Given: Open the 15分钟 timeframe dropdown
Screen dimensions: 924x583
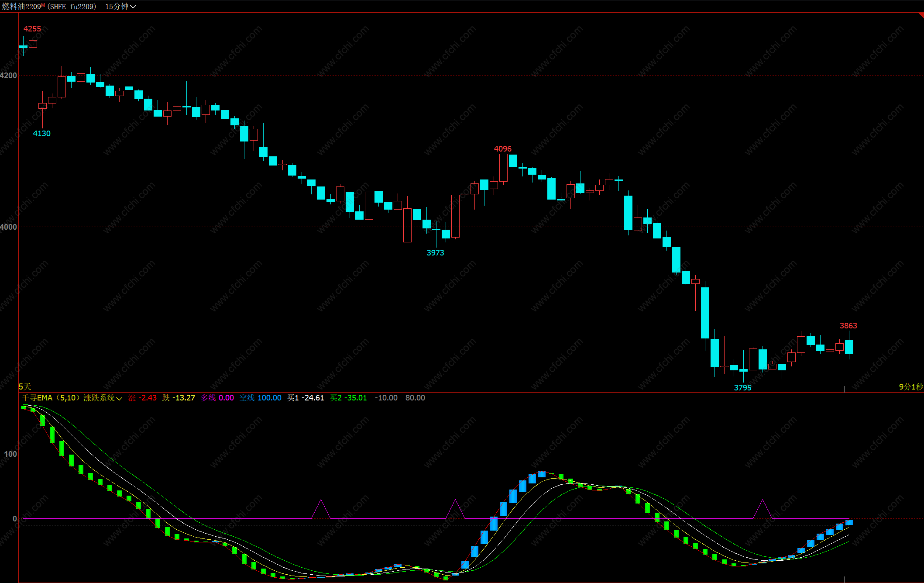Looking at the screenshot, I should pyautogui.click(x=120, y=7).
